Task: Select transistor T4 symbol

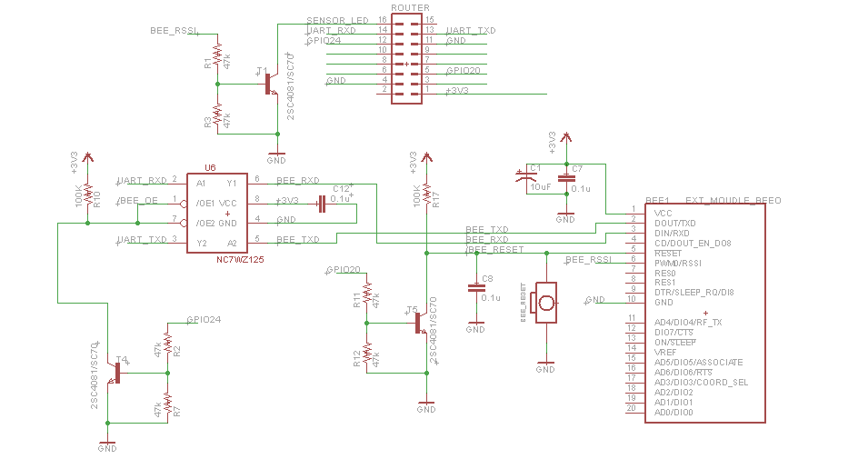Action: 114,374
